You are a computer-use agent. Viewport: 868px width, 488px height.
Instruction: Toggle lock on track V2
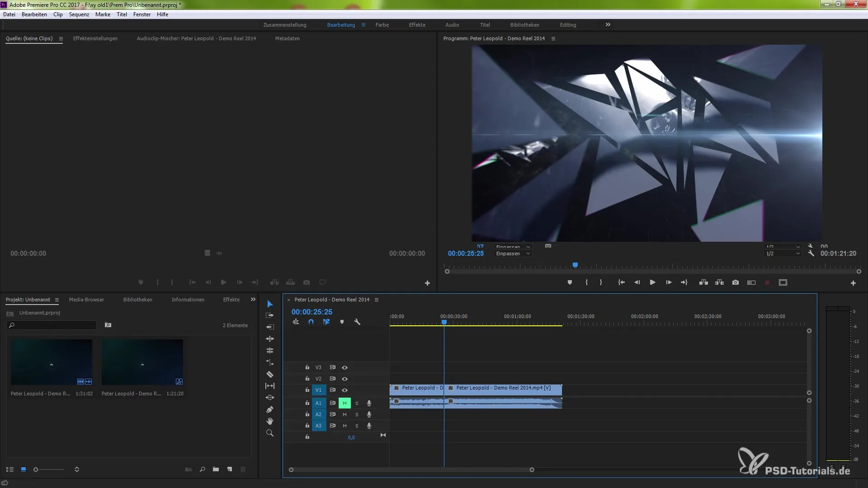(x=307, y=379)
